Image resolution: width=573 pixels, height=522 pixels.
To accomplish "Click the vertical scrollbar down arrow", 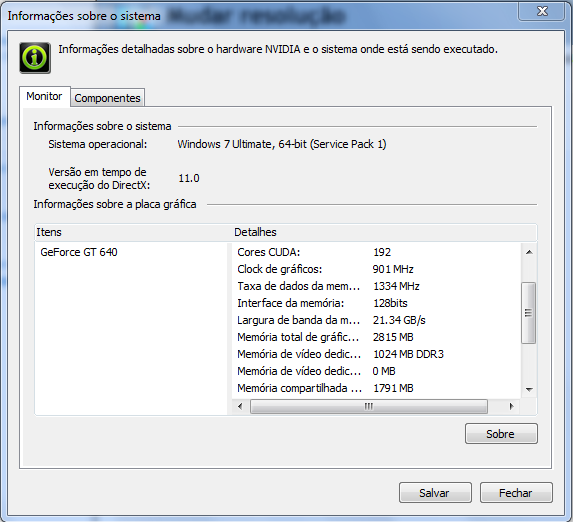I will (529, 390).
